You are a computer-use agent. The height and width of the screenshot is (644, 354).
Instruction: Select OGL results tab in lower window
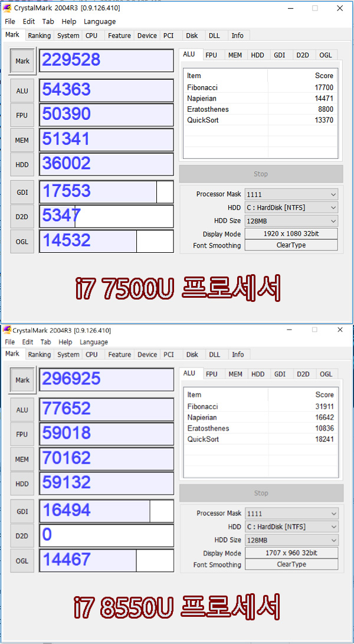[x=326, y=374]
